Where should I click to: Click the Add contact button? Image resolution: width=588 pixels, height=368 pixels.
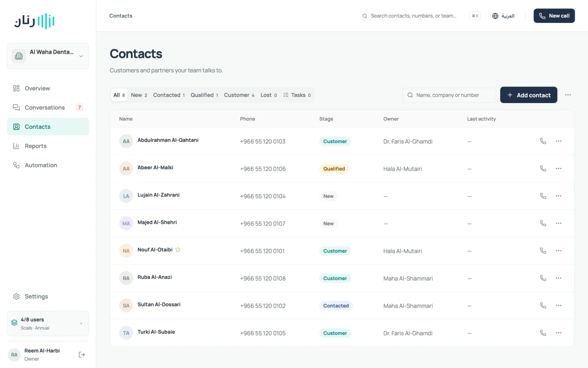528,95
